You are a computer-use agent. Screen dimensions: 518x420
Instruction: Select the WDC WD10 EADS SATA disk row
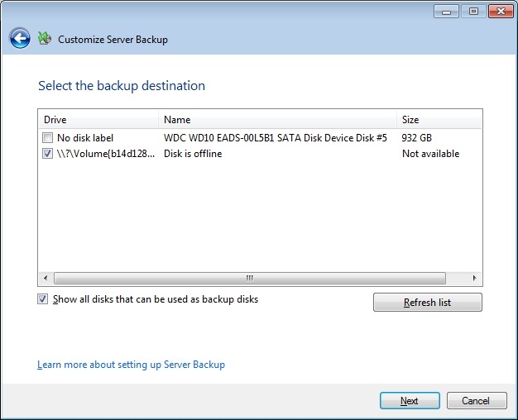tap(275, 138)
